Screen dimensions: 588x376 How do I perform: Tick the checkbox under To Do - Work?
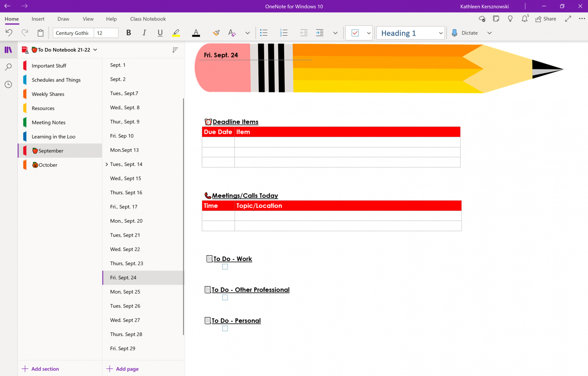pyautogui.click(x=225, y=266)
